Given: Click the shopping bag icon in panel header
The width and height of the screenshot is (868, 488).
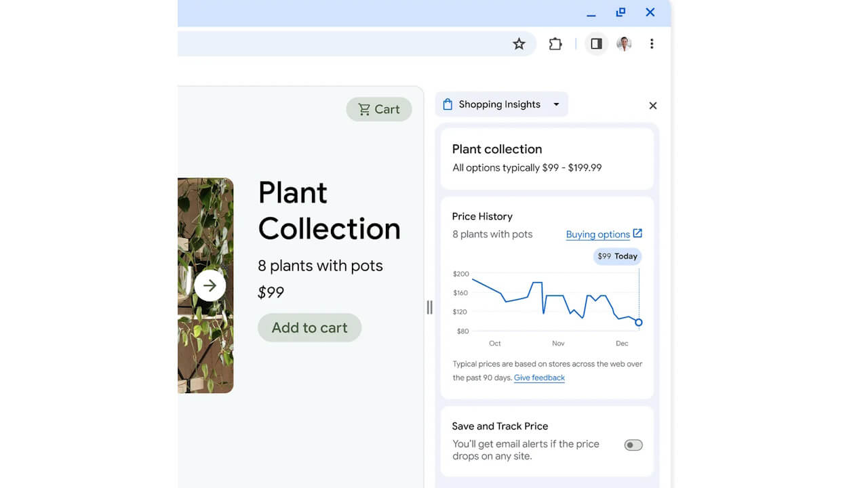Looking at the screenshot, I should click(x=448, y=104).
